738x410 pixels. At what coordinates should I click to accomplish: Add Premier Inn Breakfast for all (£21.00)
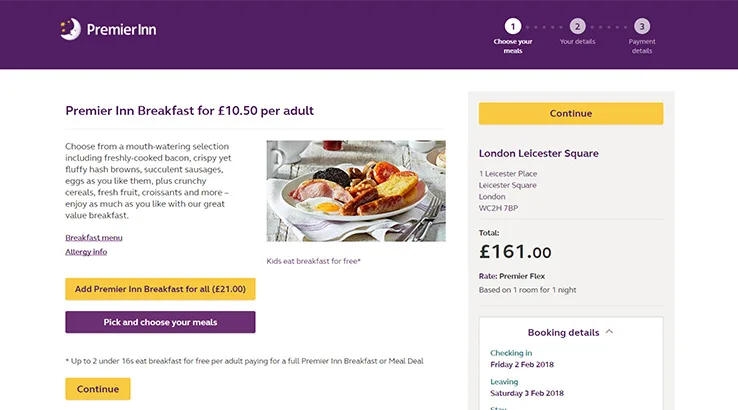point(160,289)
